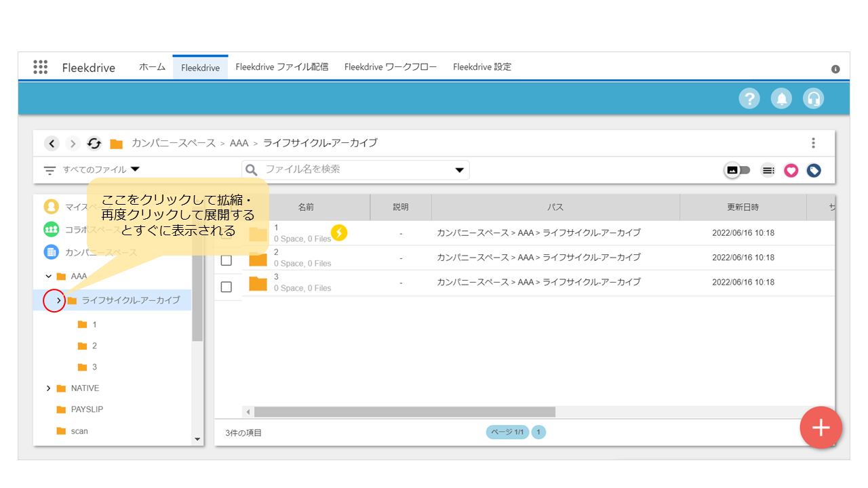
Task: Check the checkbox for folder 2
Action: point(226,260)
